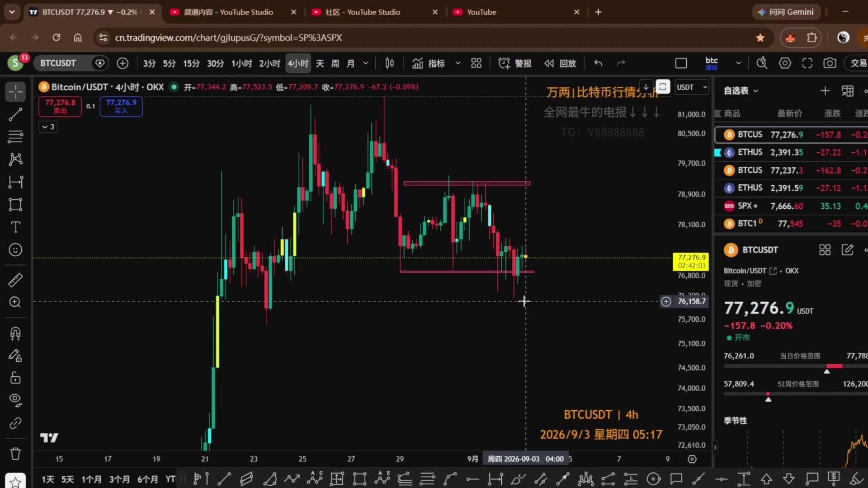Expand the timeframe interval dropdown arrow
The width and height of the screenshot is (868, 488).
click(366, 63)
